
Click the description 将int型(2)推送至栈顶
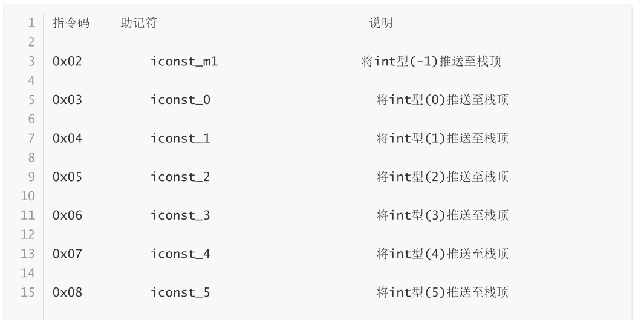pos(441,177)
